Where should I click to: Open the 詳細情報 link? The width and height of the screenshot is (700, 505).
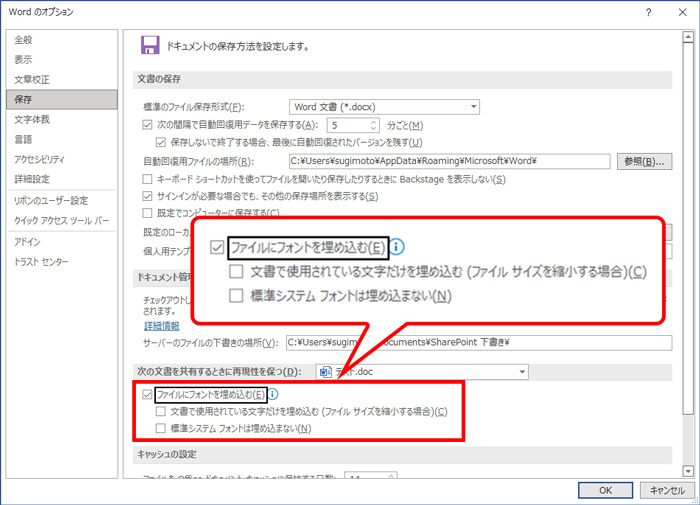(x=162, y=326)
